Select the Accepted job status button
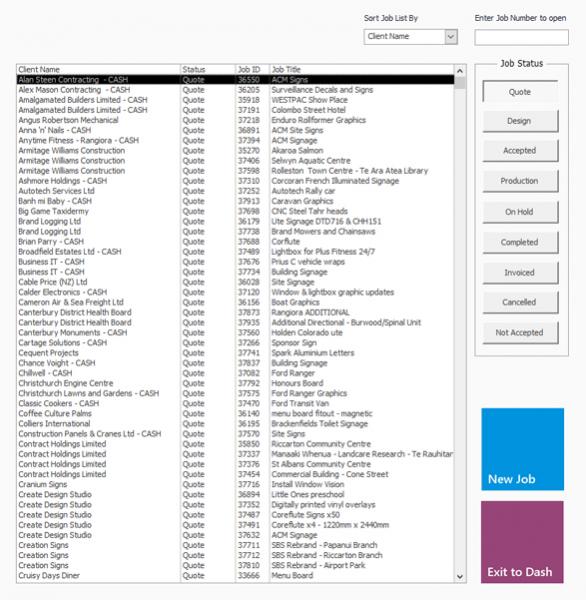 pyautogui.click(x=520, y=150)
